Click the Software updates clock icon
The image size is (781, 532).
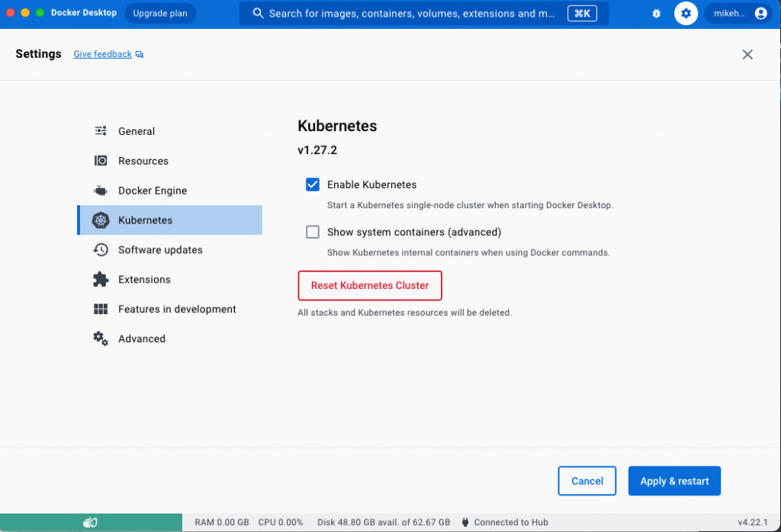point(101,250)
